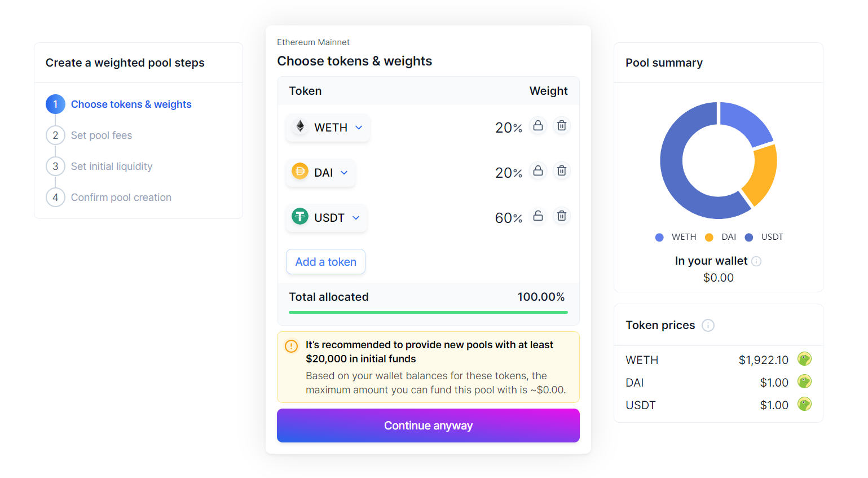The image size is (868, 478).
Task: Delete the USDT row with the trash icon
Action: pos(562,216)
